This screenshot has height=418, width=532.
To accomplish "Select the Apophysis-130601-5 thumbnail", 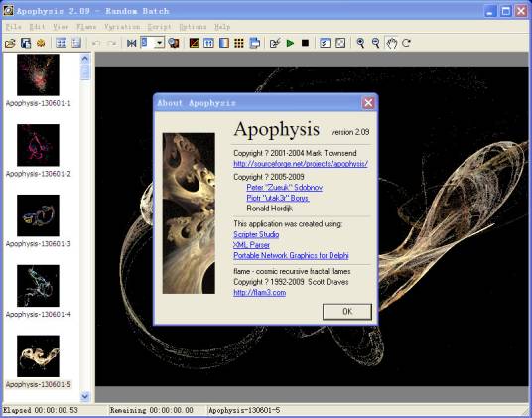I will tap(38, 355).
